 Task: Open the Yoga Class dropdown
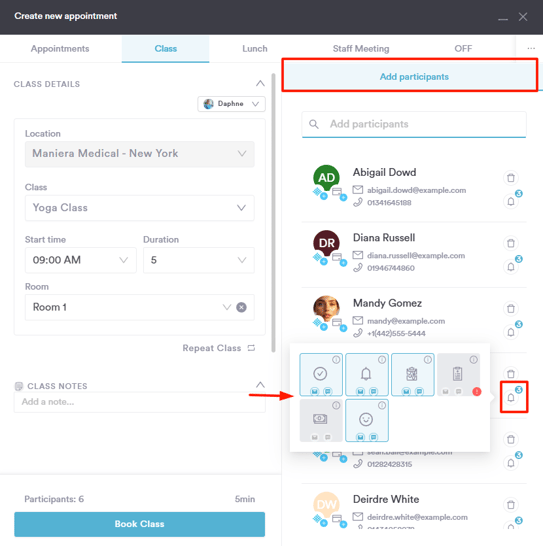(x=140, y=208)
